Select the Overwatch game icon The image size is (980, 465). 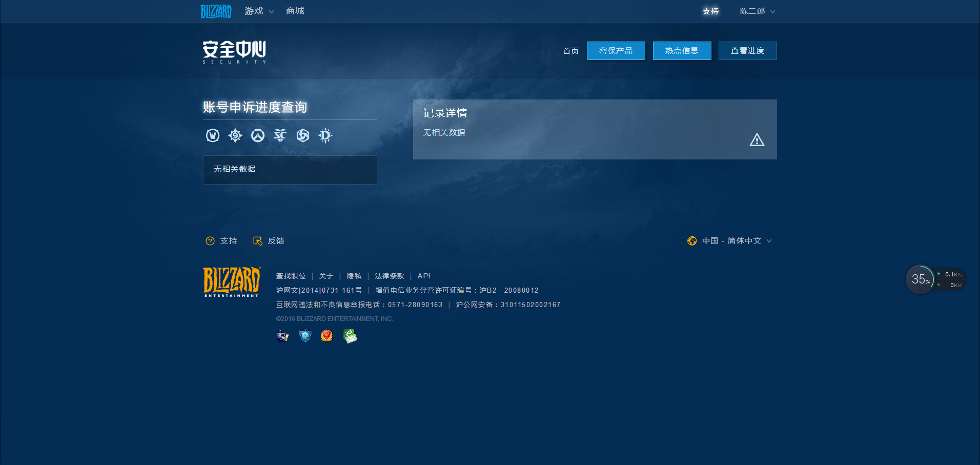pyautogui.click(x=258, y=135)
